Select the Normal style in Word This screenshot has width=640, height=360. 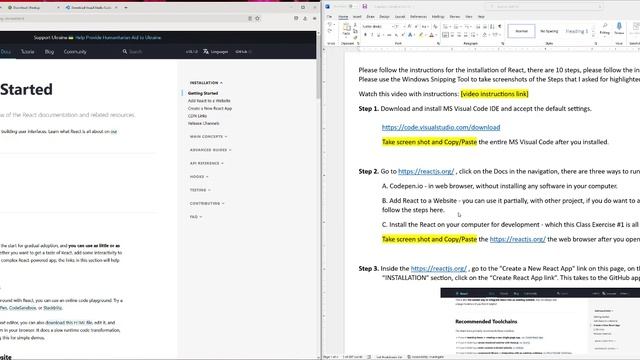pos(521,31)
